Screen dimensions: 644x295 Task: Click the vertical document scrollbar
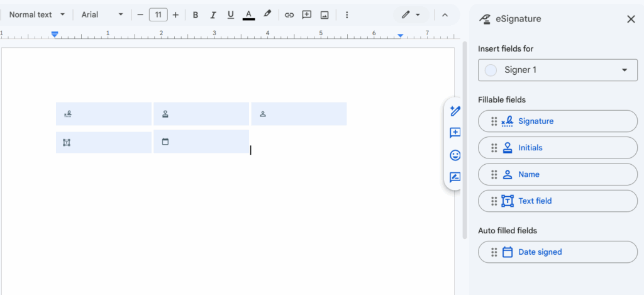click(465, 140)
